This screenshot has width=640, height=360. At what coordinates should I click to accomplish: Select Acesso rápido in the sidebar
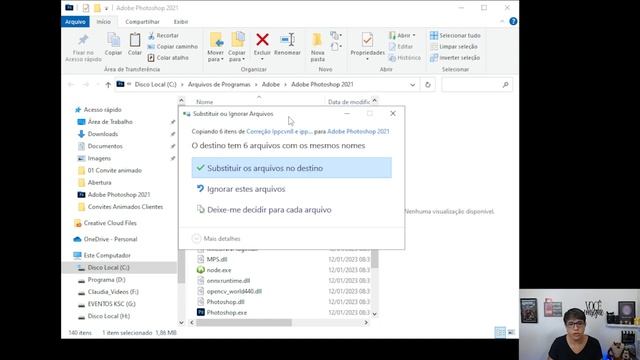102,110
